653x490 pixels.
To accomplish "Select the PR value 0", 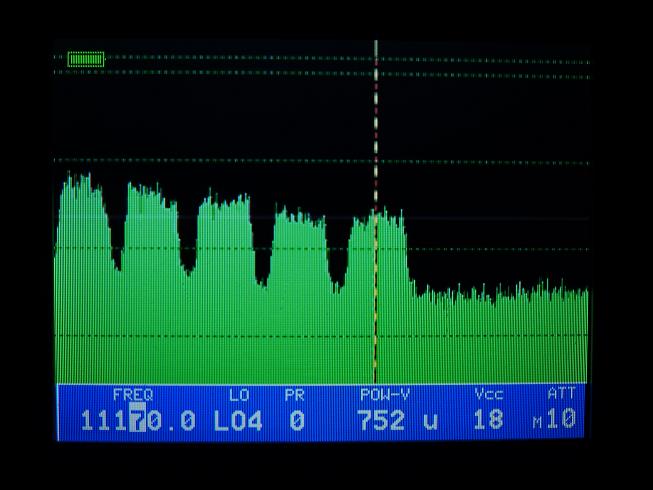I will coord(296,420).
